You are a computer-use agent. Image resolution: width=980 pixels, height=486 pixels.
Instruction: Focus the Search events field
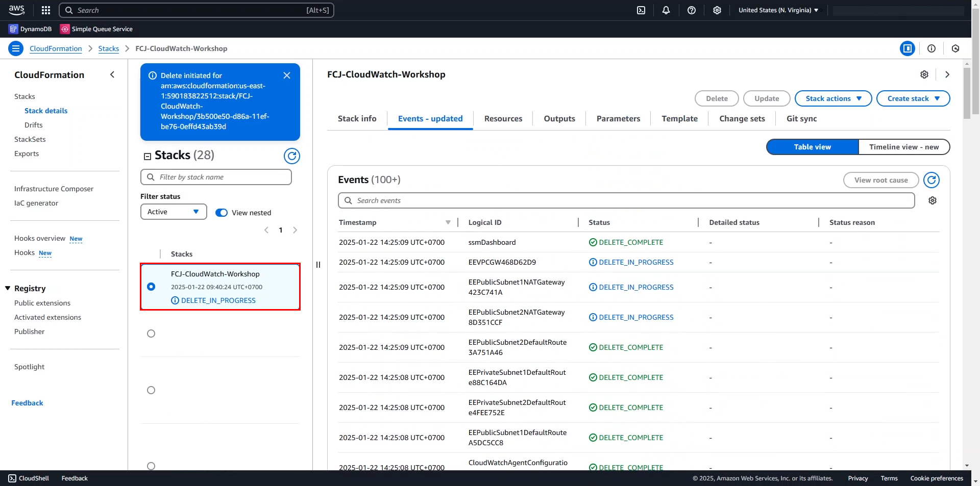point(626,200)
